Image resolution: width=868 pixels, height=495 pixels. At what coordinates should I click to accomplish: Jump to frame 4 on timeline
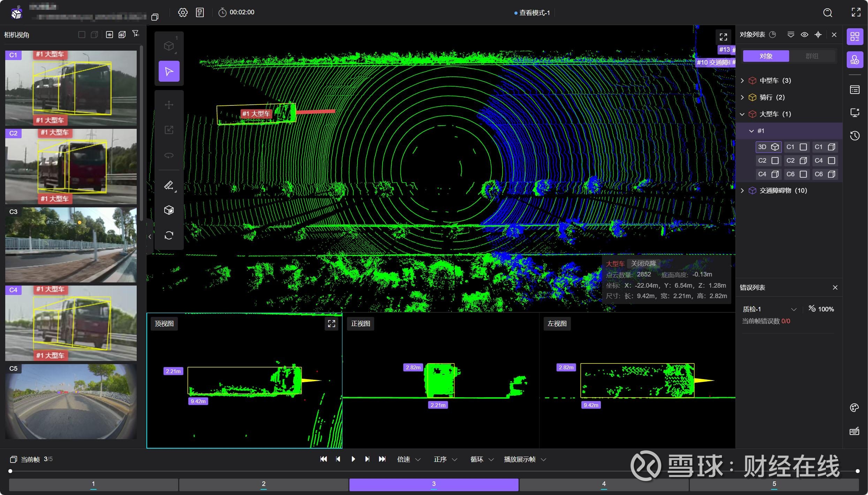pyautogui.click(x=604, y=484)
